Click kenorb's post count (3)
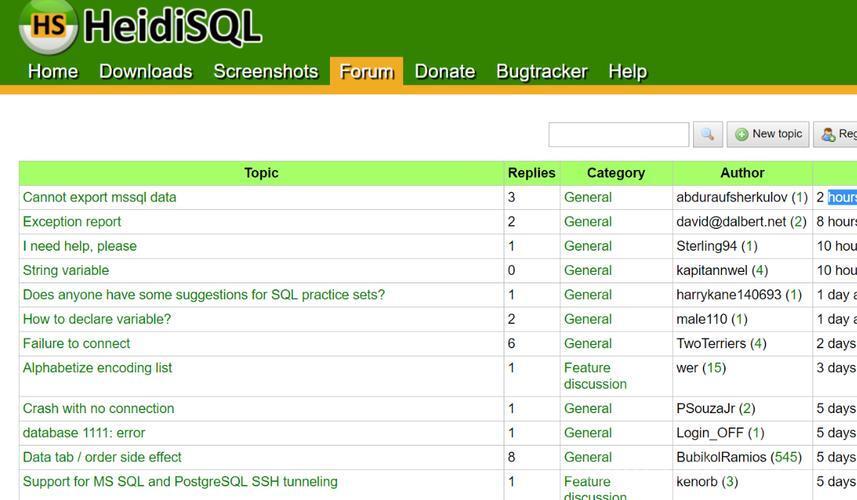 [730, 481]
